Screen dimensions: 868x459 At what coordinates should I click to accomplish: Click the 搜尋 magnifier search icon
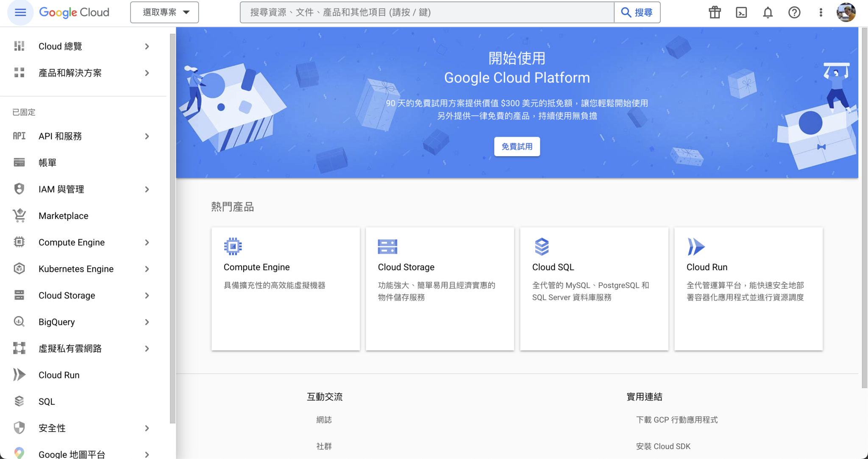(x=627, y=12)
